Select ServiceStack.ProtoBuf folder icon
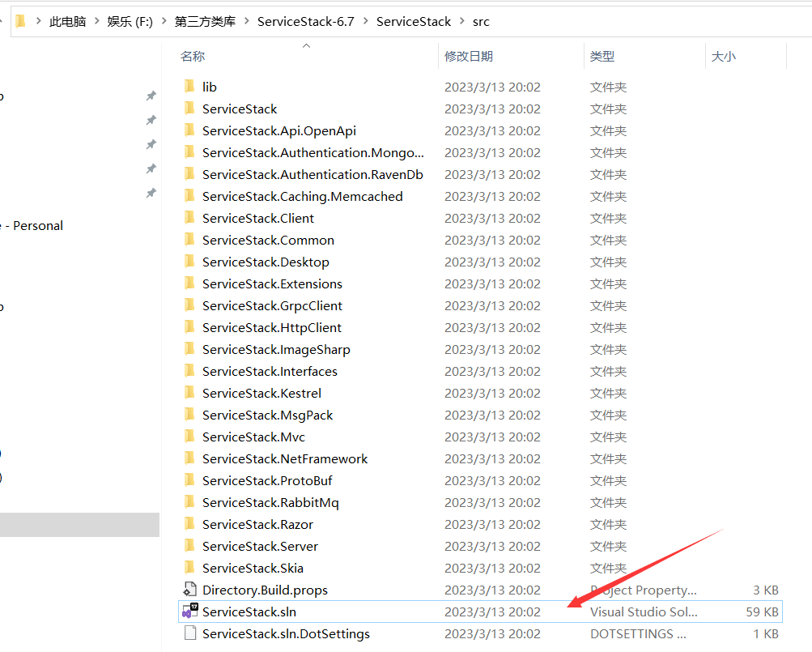812x652 pixels. tap(189, 480)
